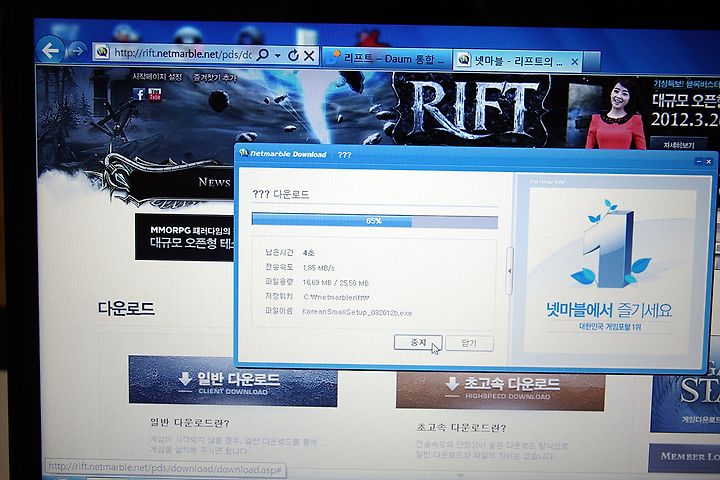Click the 4초 remaining time value

(x=309, y=253)
